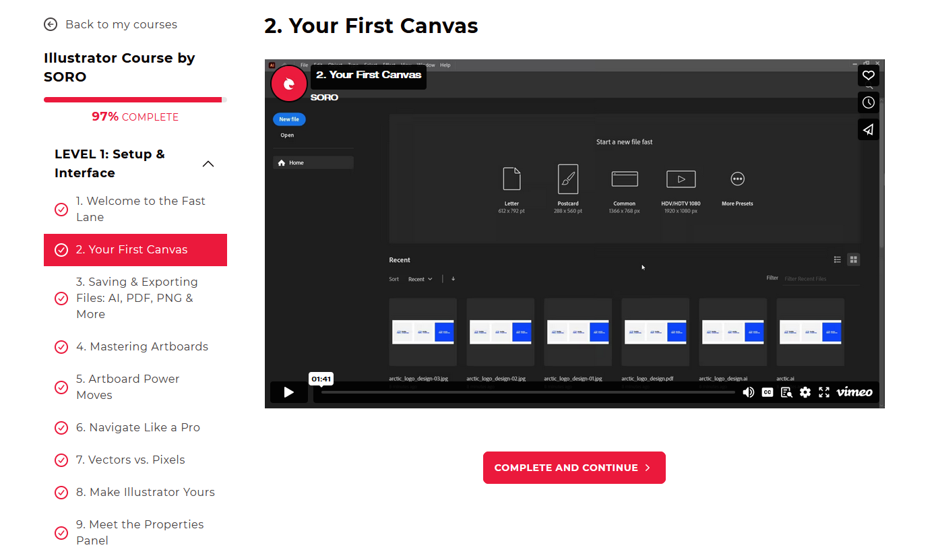Mute video using the volume icon
The height and width of the screenshot is (560, 938).
748,392
